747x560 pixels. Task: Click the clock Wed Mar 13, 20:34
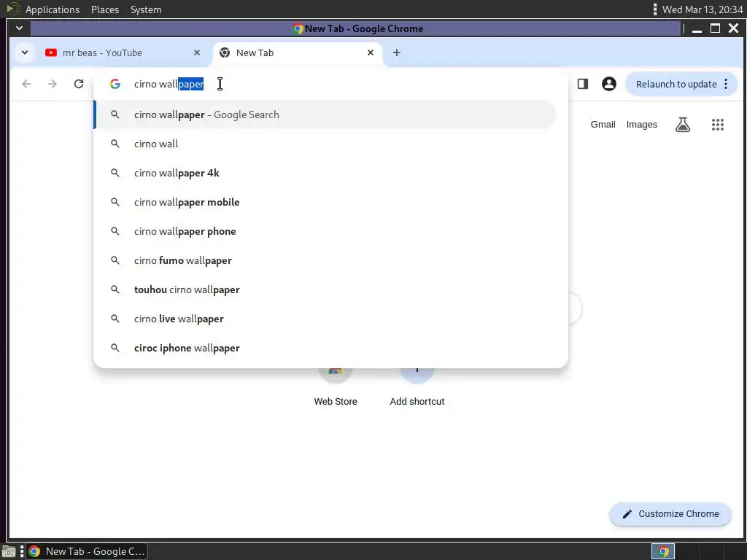[x=703, y=9]
